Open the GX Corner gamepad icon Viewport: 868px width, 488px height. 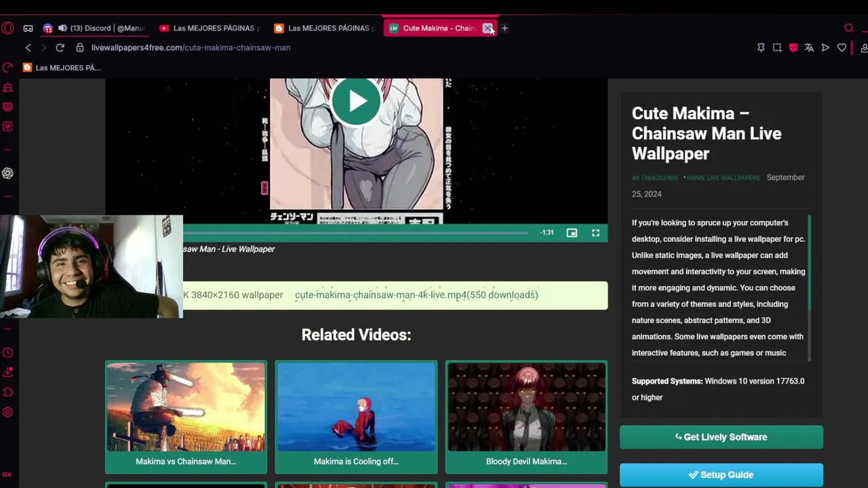coord(28,28)
